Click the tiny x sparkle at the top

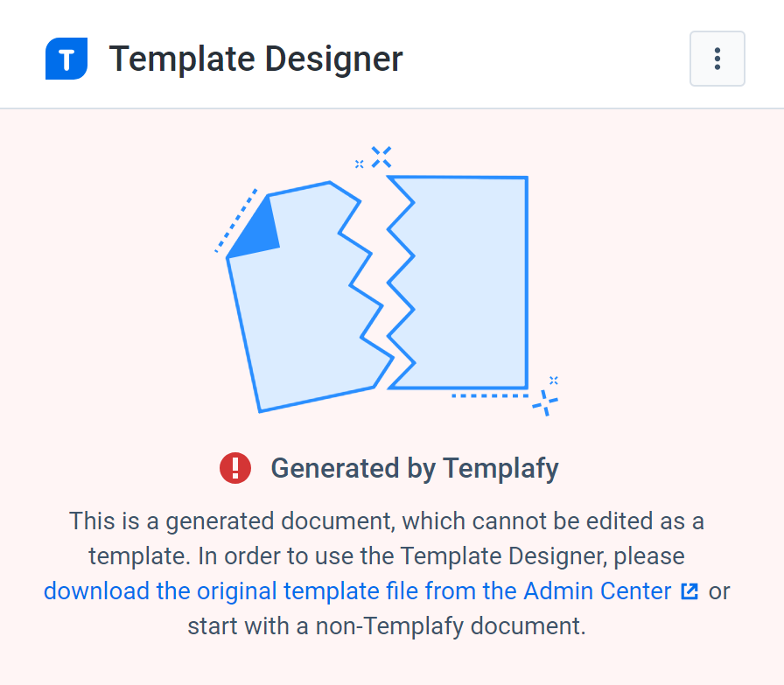359,164
